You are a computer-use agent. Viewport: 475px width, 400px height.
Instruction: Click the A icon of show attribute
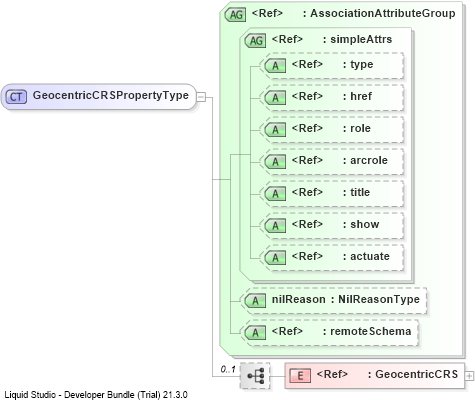tap(275, 226)
